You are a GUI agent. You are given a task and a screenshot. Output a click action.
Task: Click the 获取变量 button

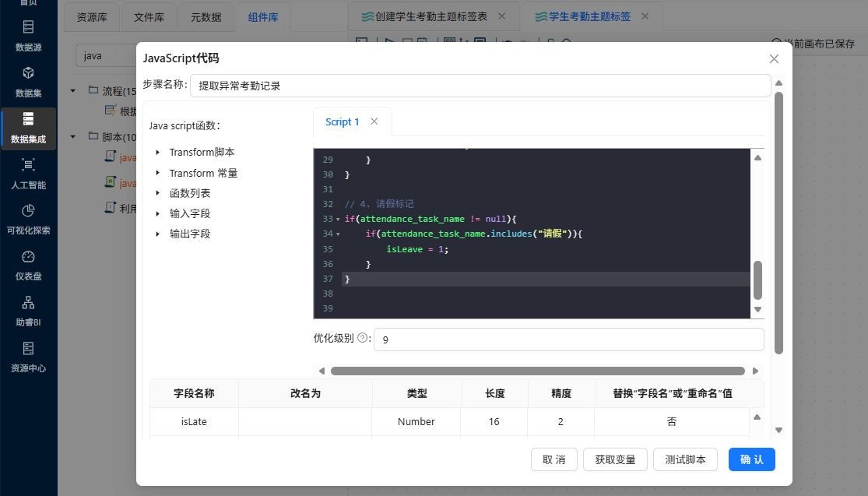(615, 459)
